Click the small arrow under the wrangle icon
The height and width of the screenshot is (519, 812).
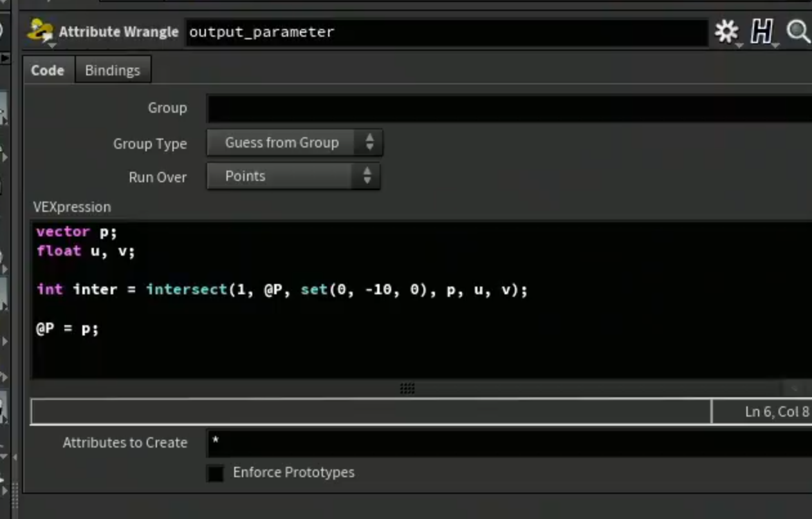click(x=51, y=44)
